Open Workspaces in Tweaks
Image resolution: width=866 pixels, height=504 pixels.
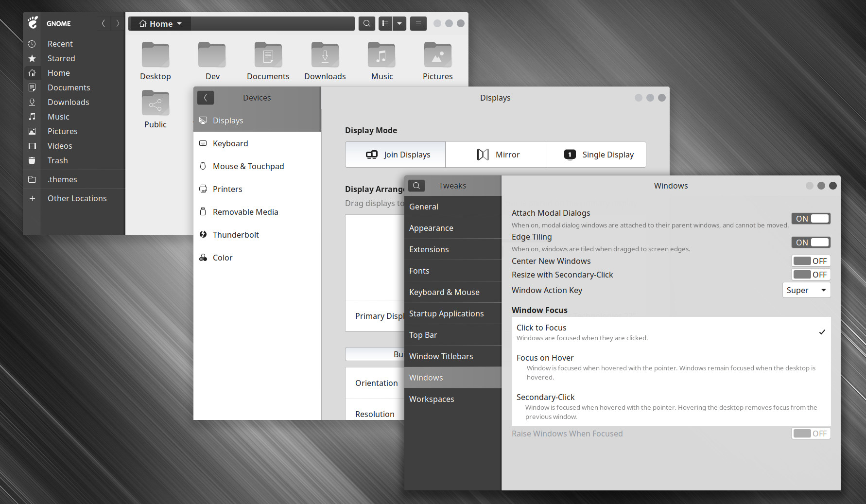(x=452, y=399)
